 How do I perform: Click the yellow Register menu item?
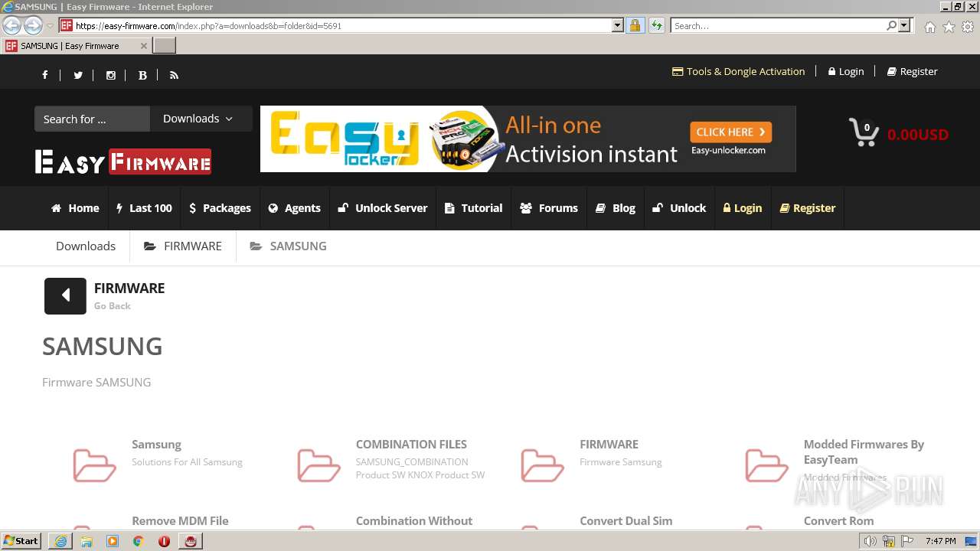808,208
